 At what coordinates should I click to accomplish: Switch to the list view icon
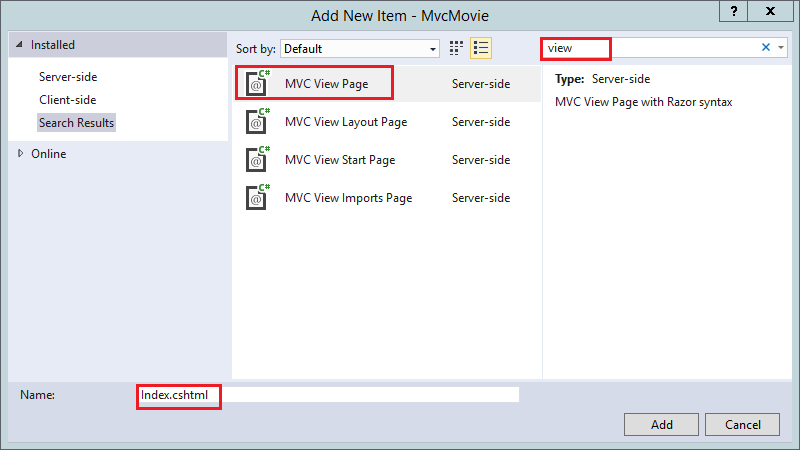pyautogui.click(x=481, y=48)
